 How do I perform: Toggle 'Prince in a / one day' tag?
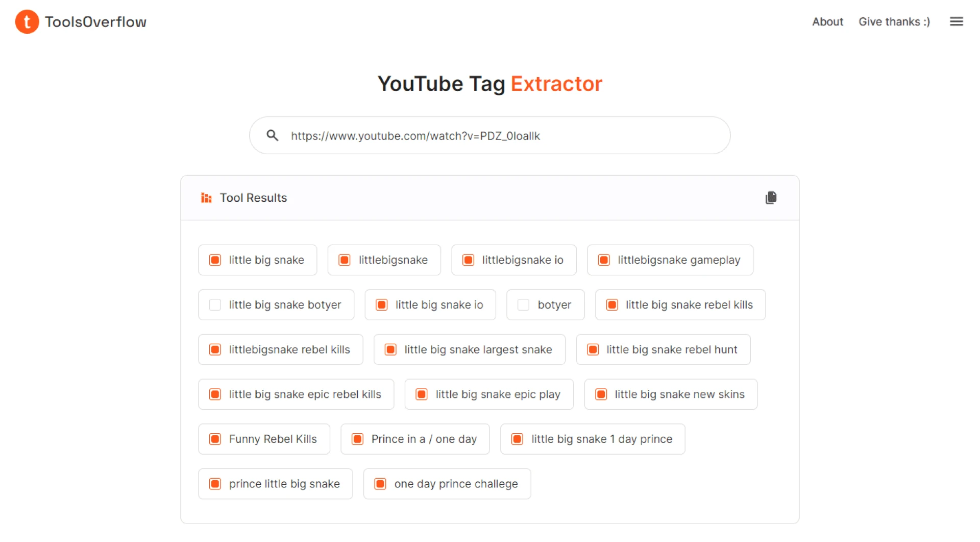coord(358,439)
